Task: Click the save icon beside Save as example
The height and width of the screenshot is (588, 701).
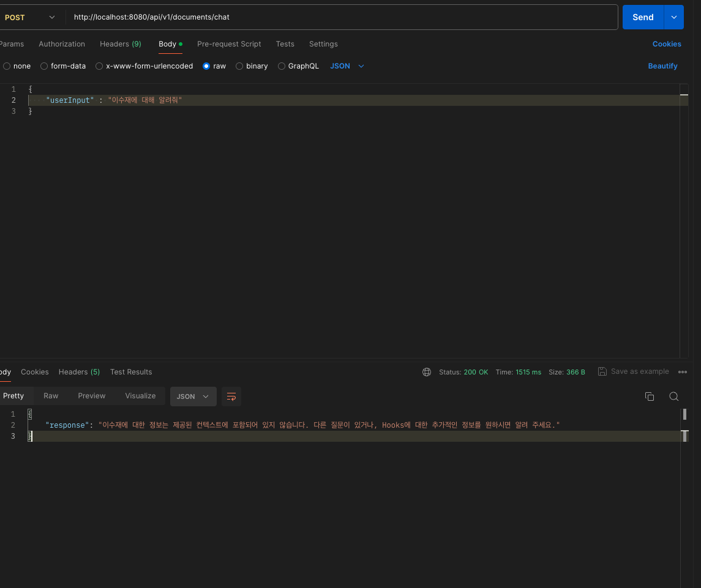Action: coord(602,371)
